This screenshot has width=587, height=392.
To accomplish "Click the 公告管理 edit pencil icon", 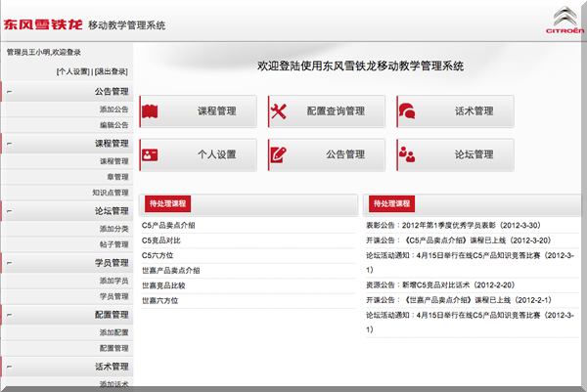I will [x=279, y=154].
